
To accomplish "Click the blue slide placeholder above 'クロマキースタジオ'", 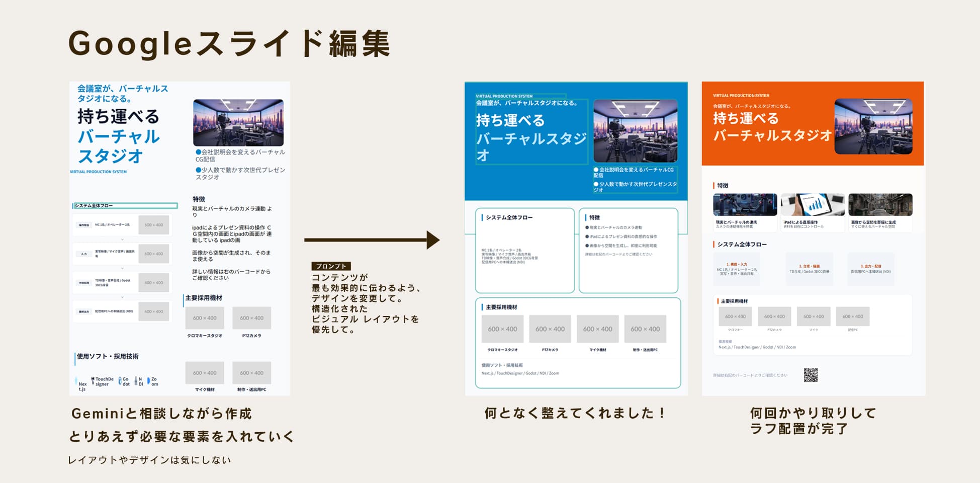I will [x=502, y=329].
